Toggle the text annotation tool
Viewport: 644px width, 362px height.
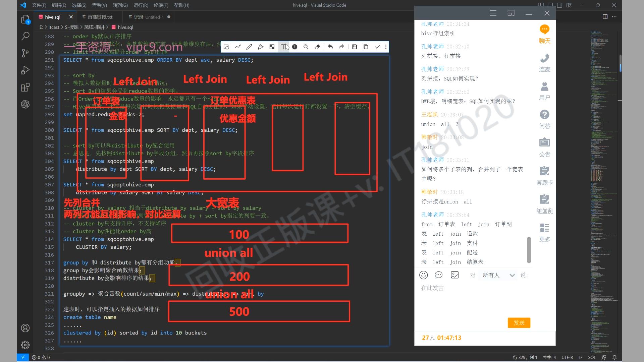283,47
